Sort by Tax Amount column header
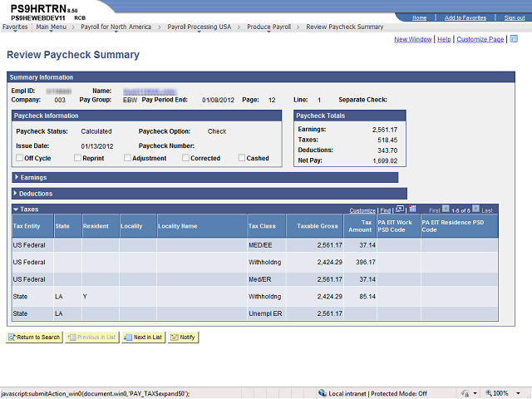This screenshot has width=532, height=399. click(x=360, y=226)
